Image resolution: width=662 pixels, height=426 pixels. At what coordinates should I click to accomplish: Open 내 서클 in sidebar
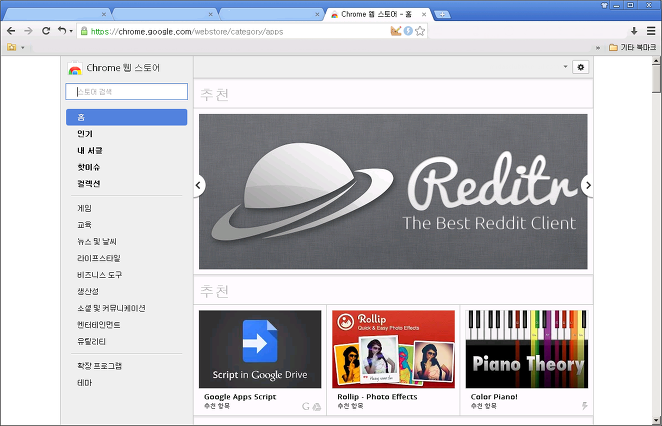pos(90,150)
